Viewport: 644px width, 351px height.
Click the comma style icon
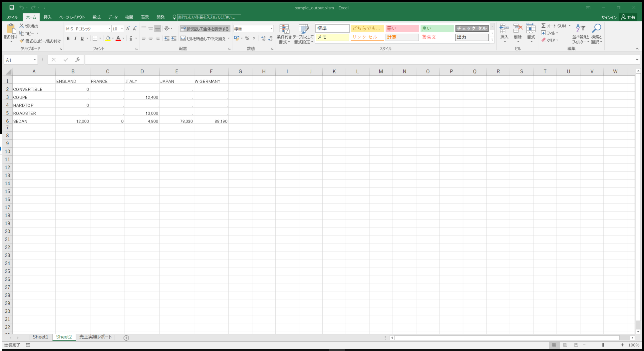pyautogui.click(x=254, y=38)
